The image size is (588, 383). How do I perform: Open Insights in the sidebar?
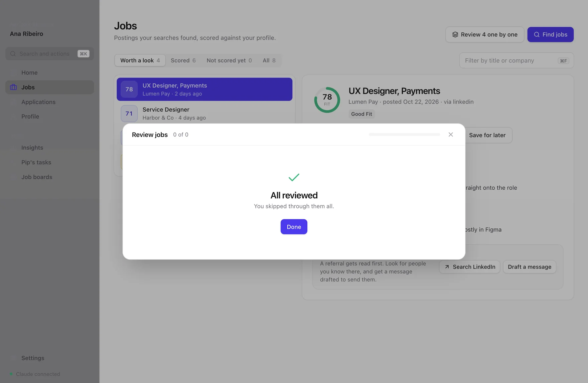coord(49,148)
